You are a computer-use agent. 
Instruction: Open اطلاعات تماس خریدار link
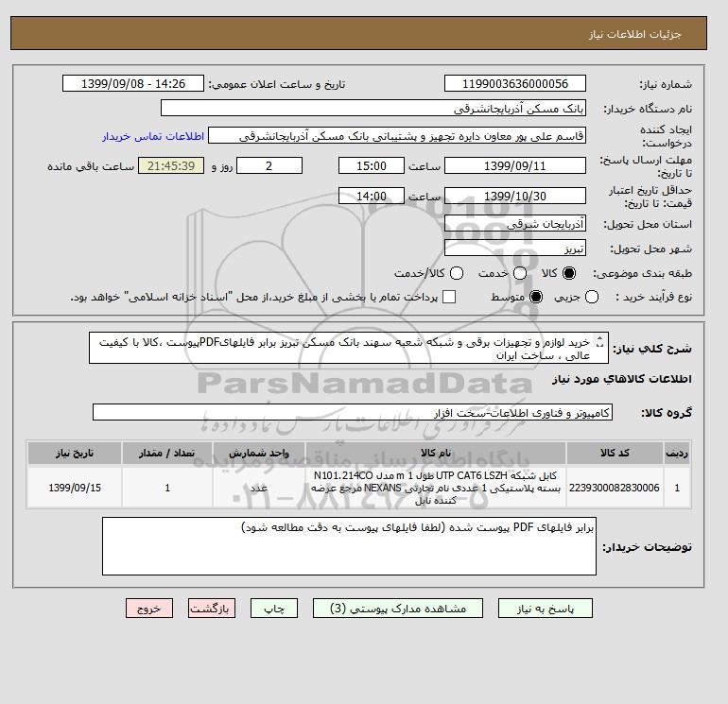click(x=153, y=136)
